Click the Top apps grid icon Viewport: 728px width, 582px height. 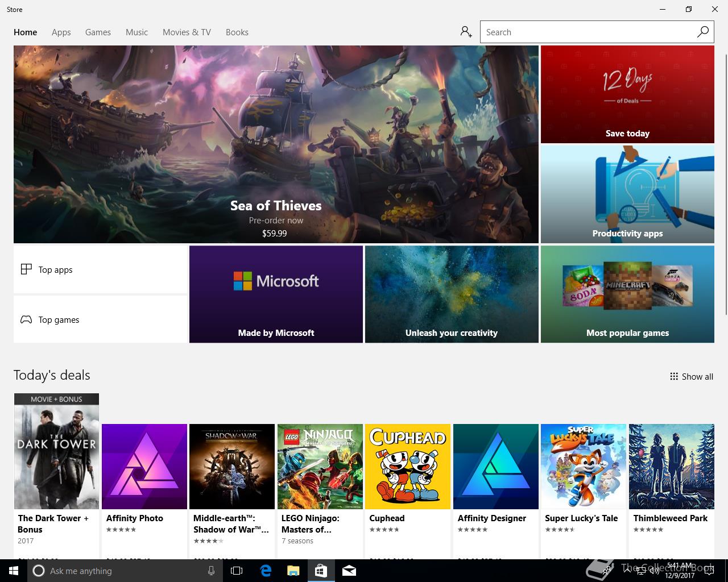pos(26,269)
